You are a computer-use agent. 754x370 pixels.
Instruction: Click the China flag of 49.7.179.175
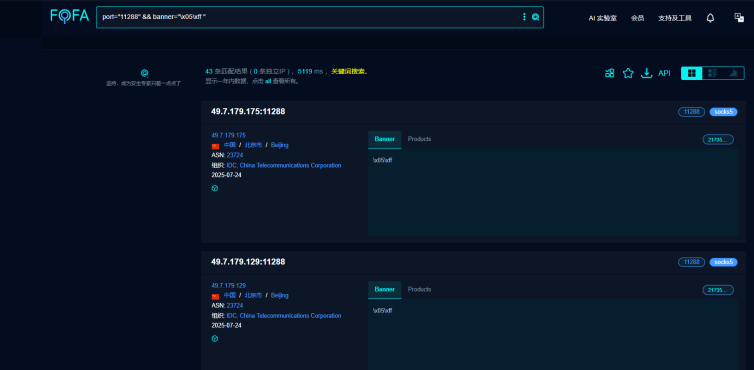pos(215,146)
